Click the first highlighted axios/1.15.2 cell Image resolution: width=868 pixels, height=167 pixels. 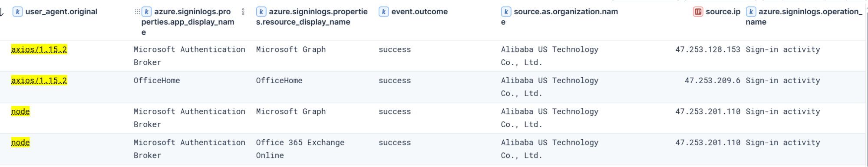(x=39, y=49)
